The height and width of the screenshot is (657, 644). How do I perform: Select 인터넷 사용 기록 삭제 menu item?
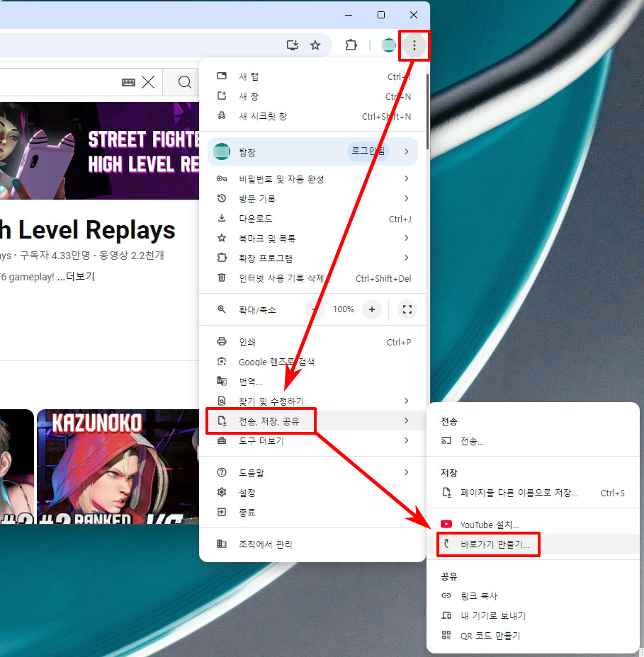pos(313,278)
